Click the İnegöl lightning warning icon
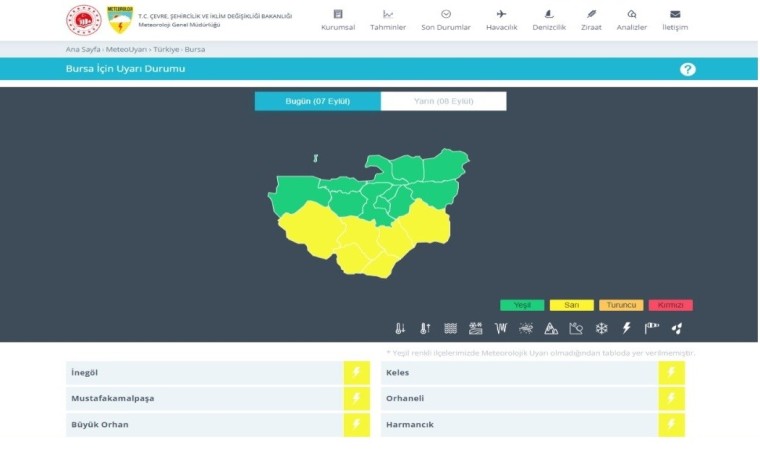 tap(356, 373)
